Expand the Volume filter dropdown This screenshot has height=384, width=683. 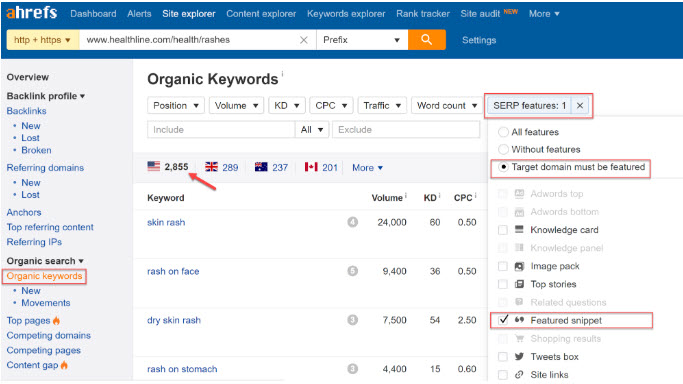click(x=236, y=105)
